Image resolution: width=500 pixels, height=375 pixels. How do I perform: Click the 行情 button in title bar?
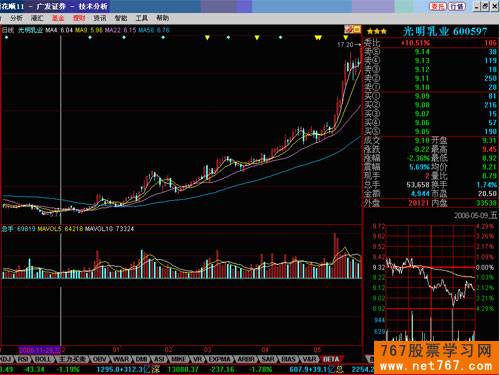pos(456,6)
